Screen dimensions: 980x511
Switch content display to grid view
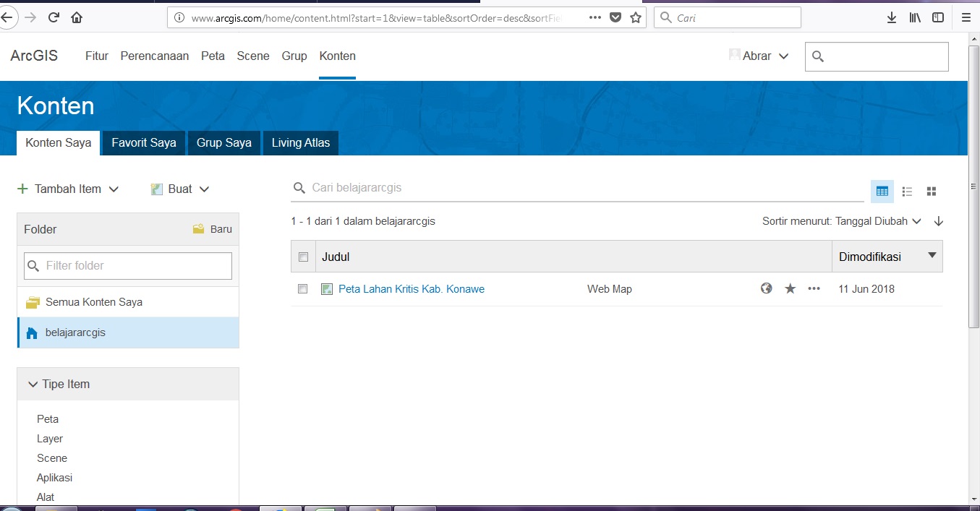point(932,191)
